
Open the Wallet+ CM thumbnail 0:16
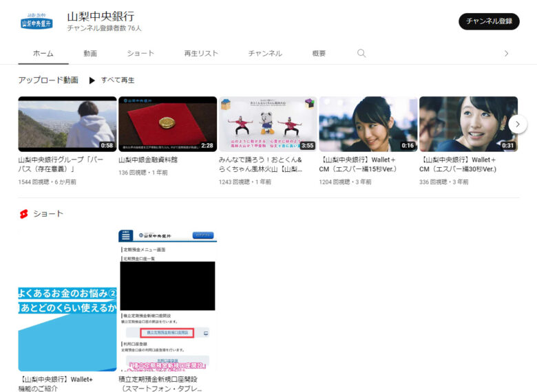(x=368, y=124)
